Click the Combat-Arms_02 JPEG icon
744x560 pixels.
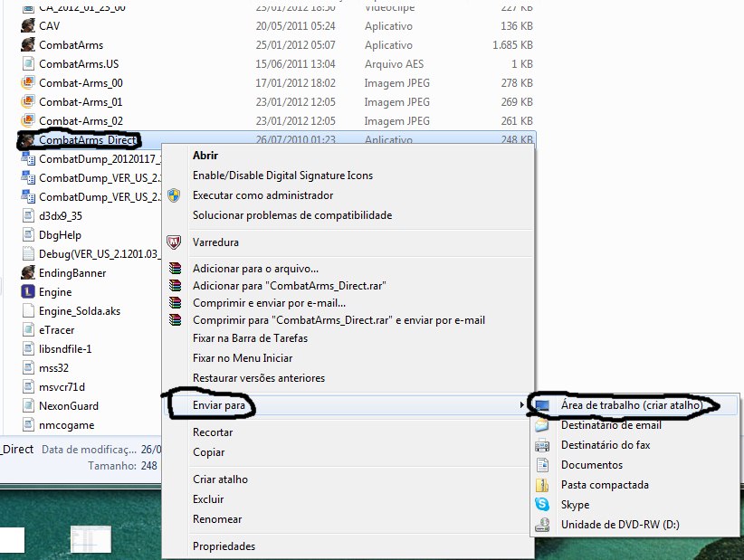tap(28, 120)
